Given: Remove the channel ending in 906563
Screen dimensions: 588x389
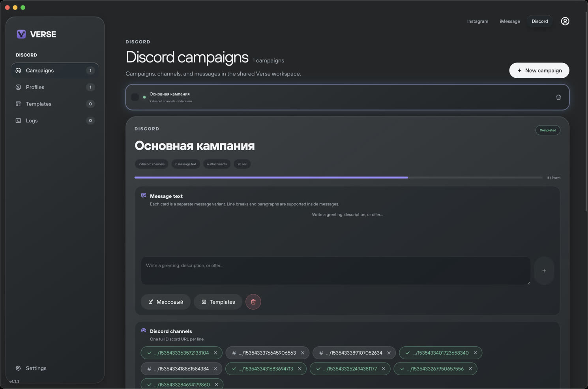Looking at the screenshot, I should pyautogui.click(x=303, y=353).
